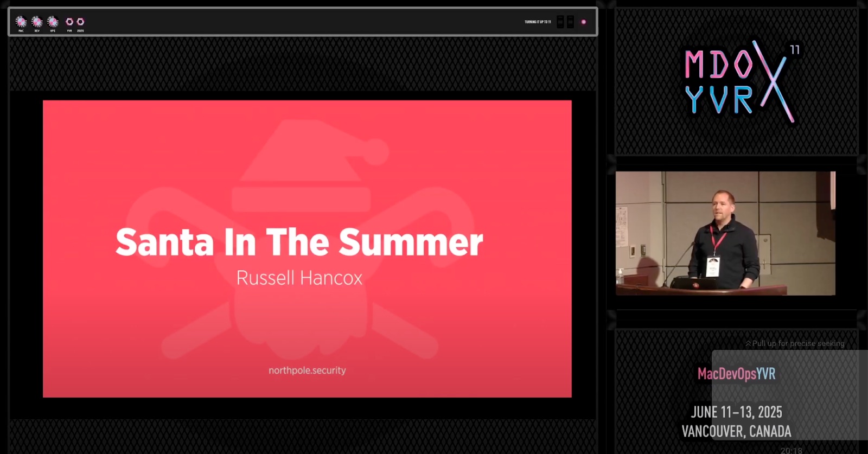Toggle the left rocker switch on amp panel
Image resolution: width=868 pixels, height=454 pixels.
pyautogui.click(x=560, y=22)
